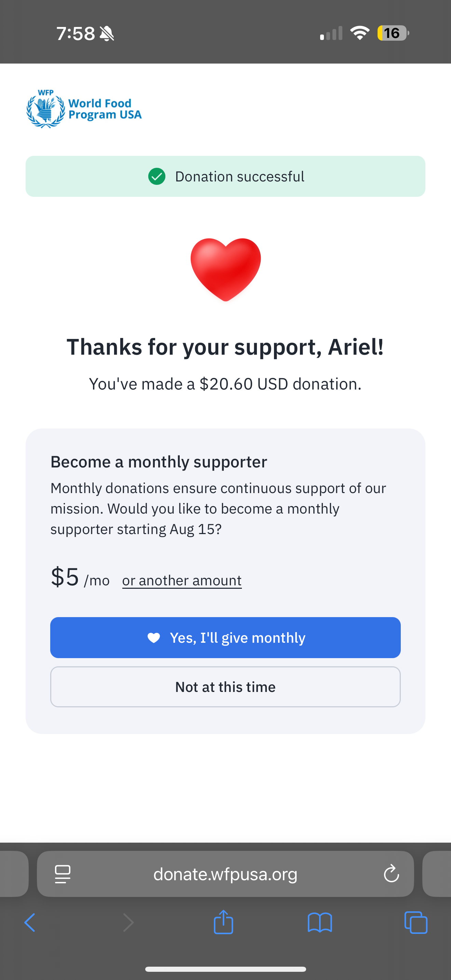Tap the battery indicator in status bar

point(393,33)
